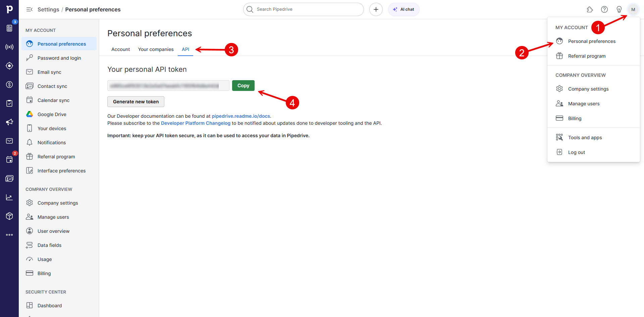
Task: Switch to the Your companies tab
Action: click(x=156, y=49)
